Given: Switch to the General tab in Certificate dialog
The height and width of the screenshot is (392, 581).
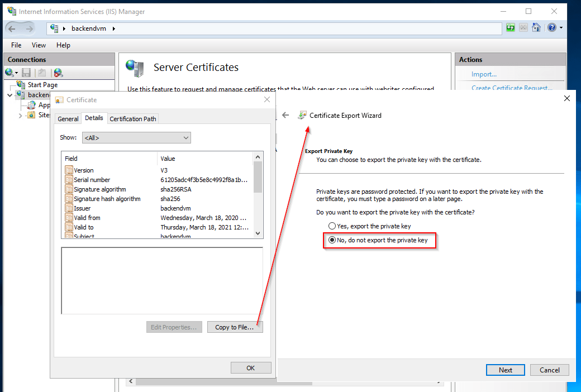Looking at the screenshot, I should 68,119.
